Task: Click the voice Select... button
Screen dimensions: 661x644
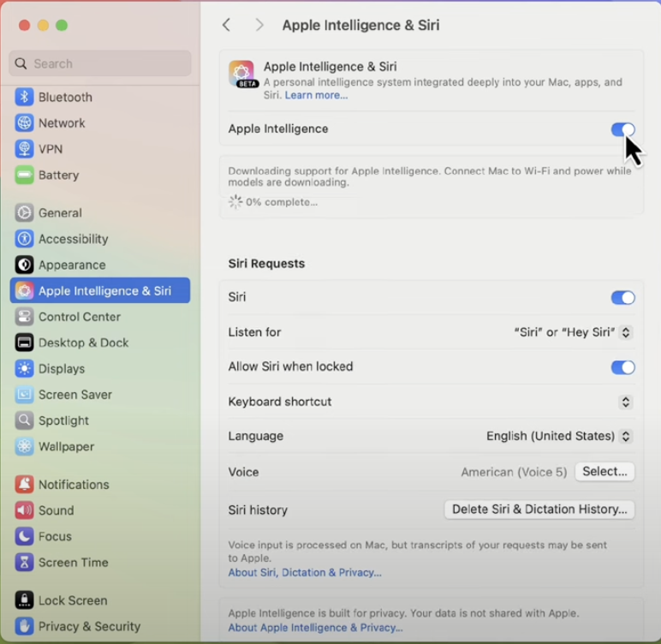Action: point(604,471)
